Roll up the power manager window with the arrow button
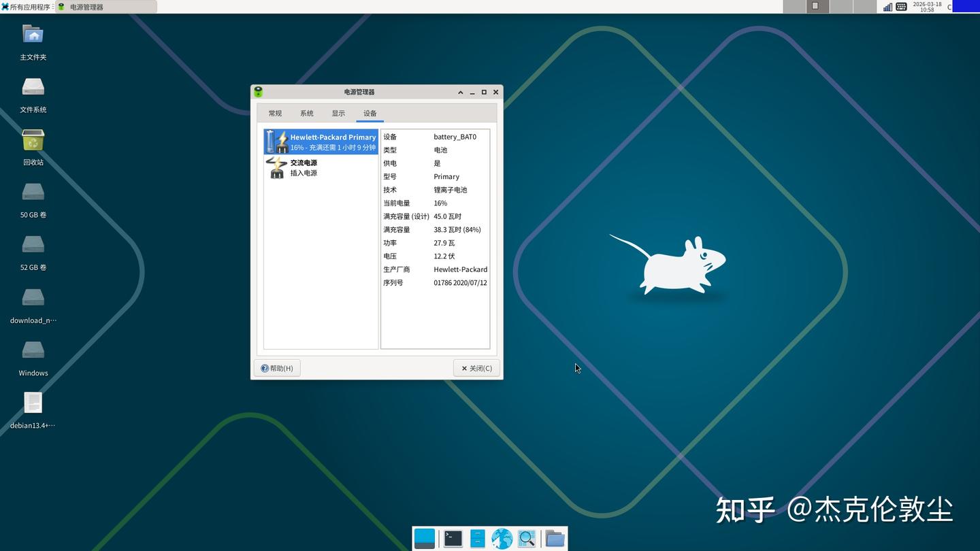 click(x=461, y=93)
